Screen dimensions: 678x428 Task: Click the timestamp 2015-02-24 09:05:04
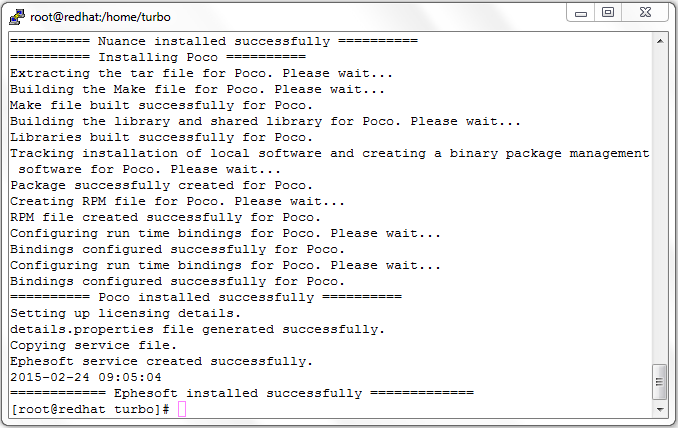[86, 377]
